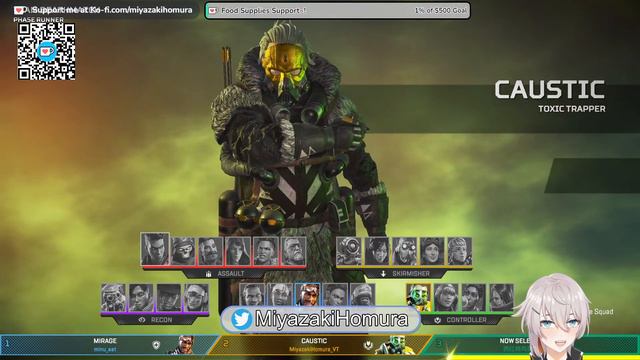Select Wraith in the Skirmisher row

[x=377, y=251]
